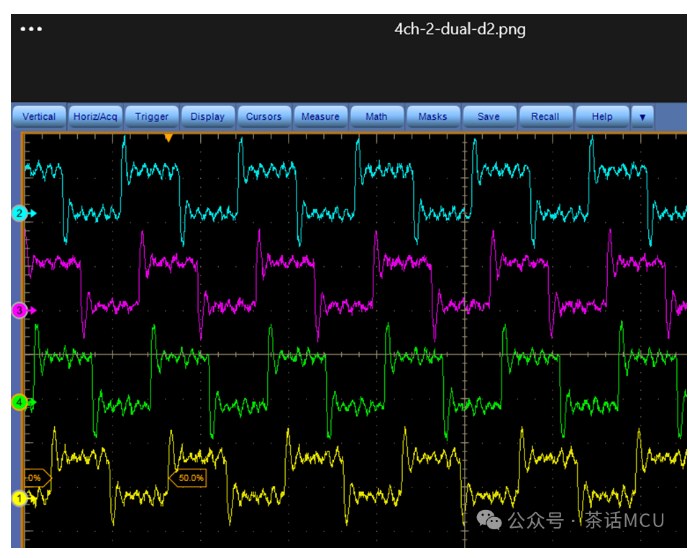The image size is (698, 558).
Task: Click the orange trigger position marker
Action: [168, 138]
